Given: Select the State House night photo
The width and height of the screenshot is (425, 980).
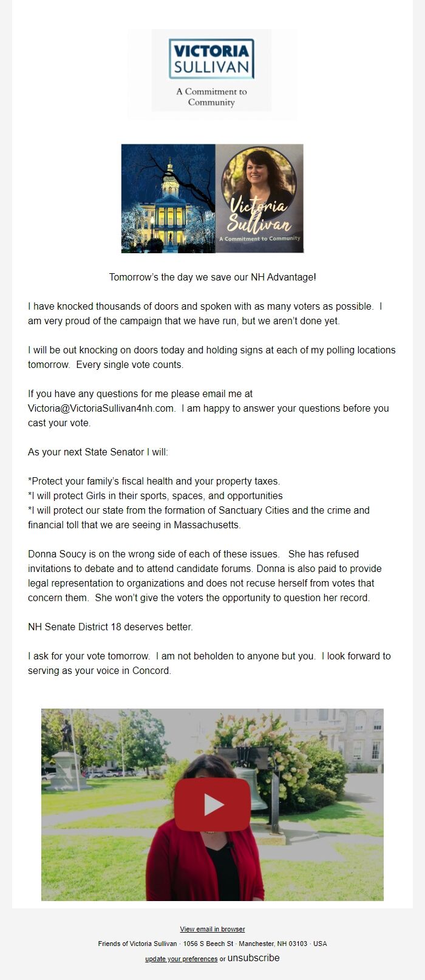Looking at the screenshot, I should pos(167,197).
